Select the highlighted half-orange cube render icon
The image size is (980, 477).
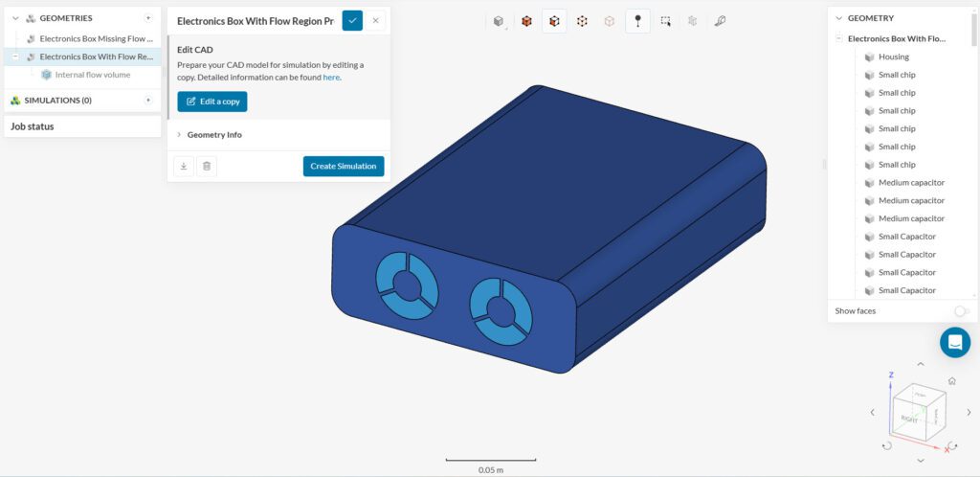(554, 21)
